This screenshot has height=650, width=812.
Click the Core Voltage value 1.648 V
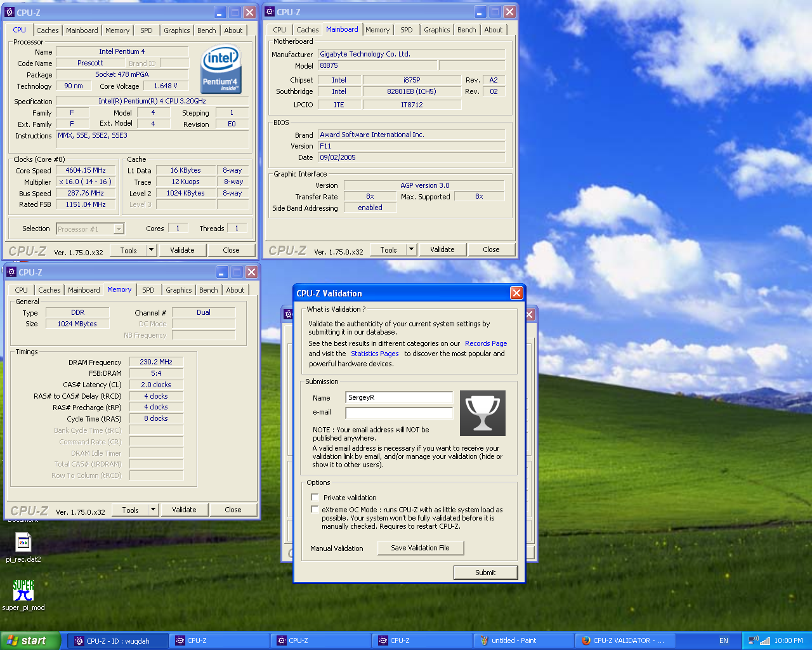click(166, 86)
